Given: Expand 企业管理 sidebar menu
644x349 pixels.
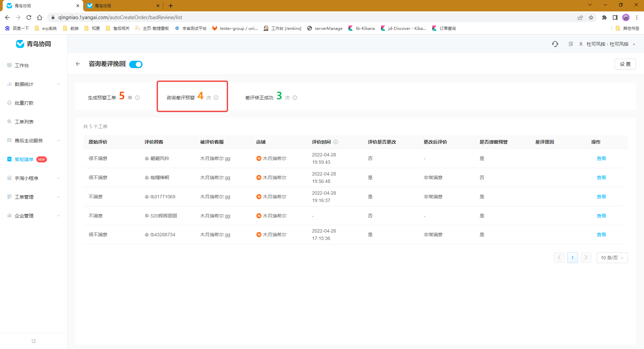Looking at the screenshot, I should point(34,216).
